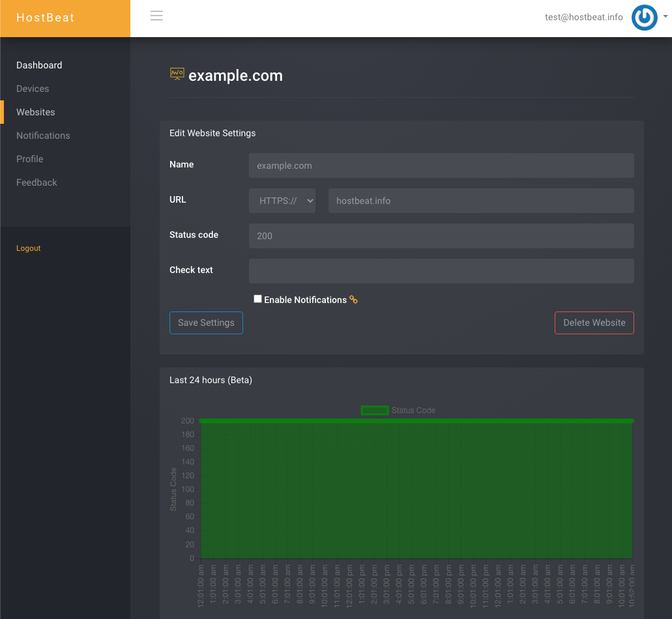The width and height of the screenshot is (672, 619).
Task: Focus the empty Check text field
Action: pyautogui.click(x=441, y=271)
